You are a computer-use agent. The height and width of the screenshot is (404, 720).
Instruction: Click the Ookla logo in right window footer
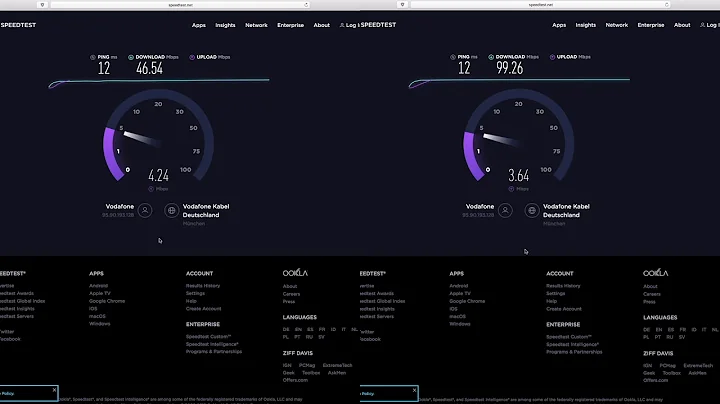(x=656, y=273)
